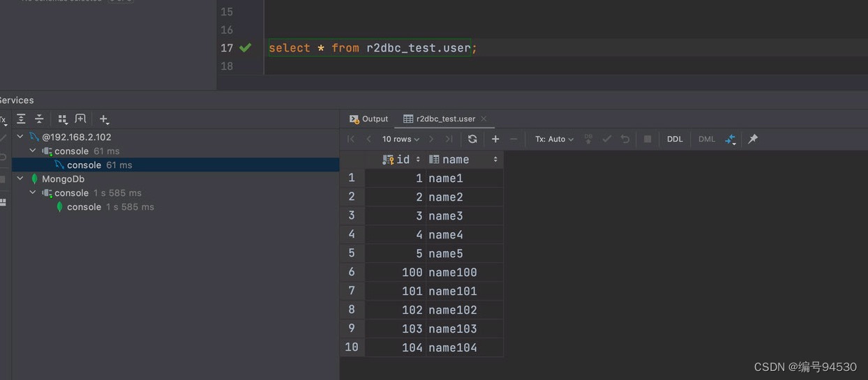Screen dimensions: 868x380
Task: Select the cell containing name3
Action: 465,216
